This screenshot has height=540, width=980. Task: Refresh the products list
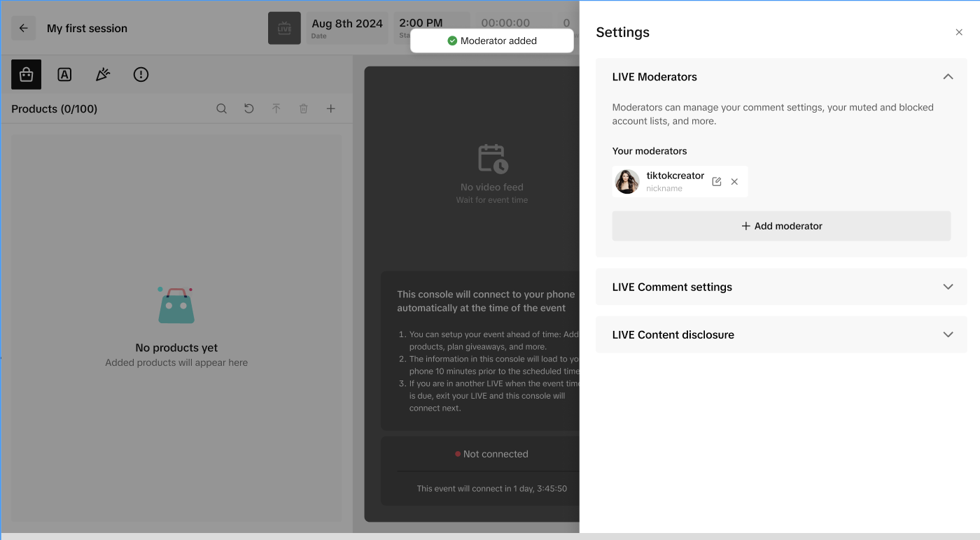pos(248,109)
